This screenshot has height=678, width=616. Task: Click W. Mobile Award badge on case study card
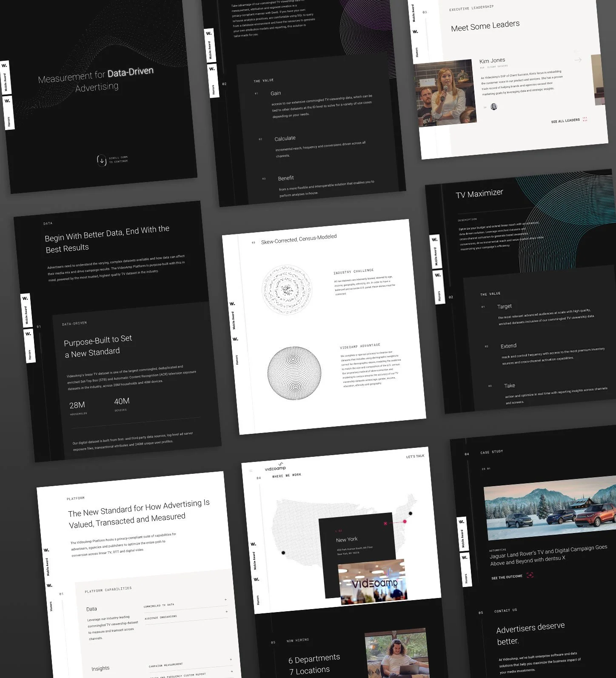point(462,533)
